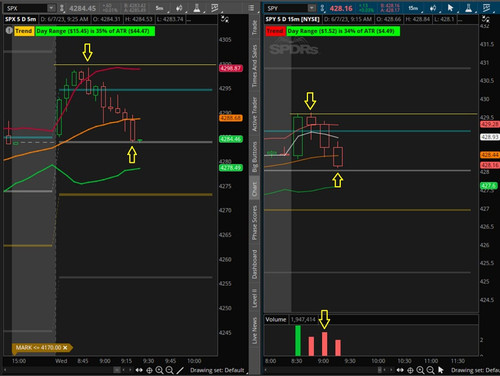Click the info icon beside Trend label

[x=9, y=31]
